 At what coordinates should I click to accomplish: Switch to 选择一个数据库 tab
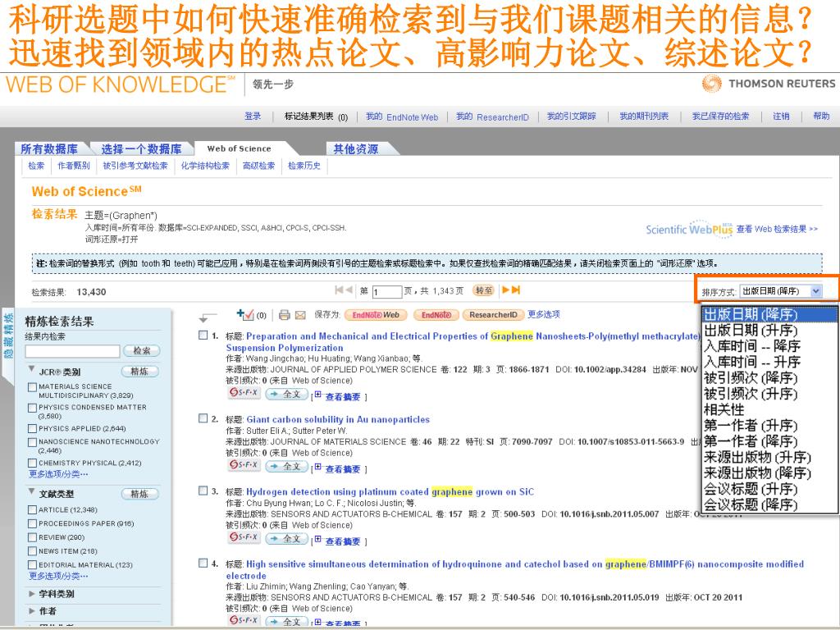[141, 149]
